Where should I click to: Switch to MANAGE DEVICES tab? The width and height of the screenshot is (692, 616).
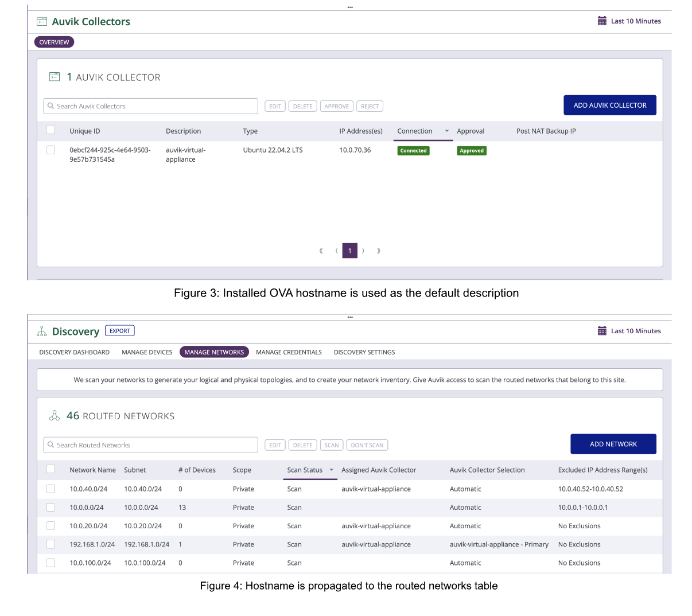pyautogui.click(x=147, y=352)
